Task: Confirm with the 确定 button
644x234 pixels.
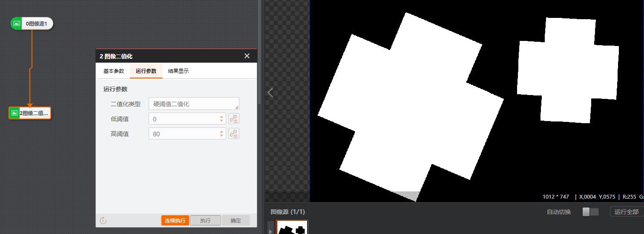Action: point(236,220)
